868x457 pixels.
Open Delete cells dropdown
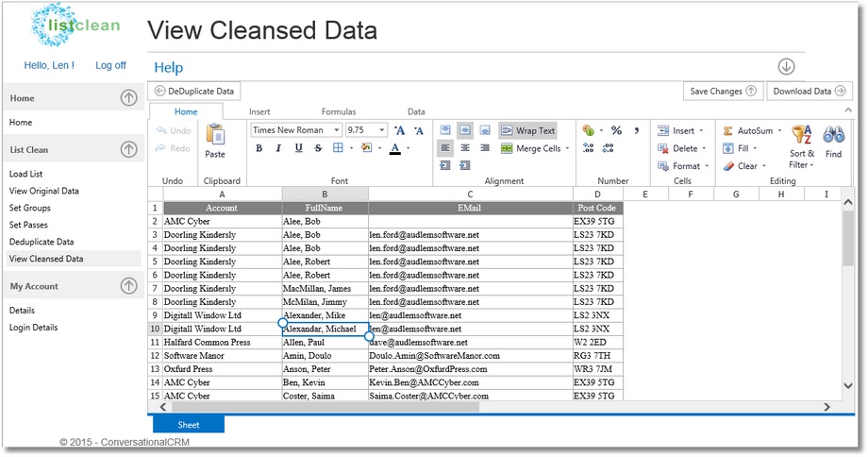(x=681, y=148)
